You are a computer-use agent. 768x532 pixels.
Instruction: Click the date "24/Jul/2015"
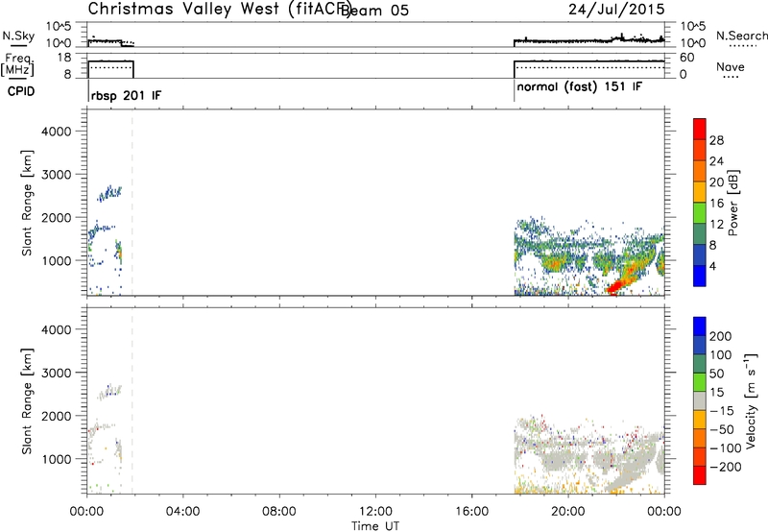tap(616, 10)
